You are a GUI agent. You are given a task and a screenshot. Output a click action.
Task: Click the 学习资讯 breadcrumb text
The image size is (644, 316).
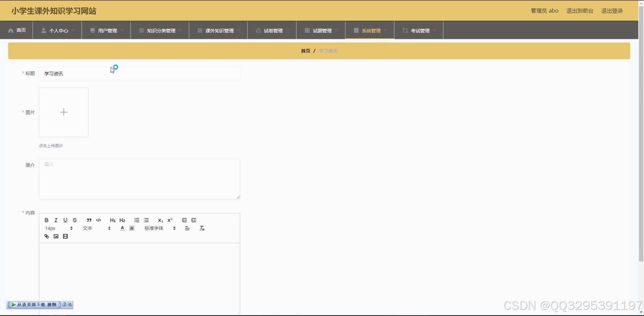[328, 51]
